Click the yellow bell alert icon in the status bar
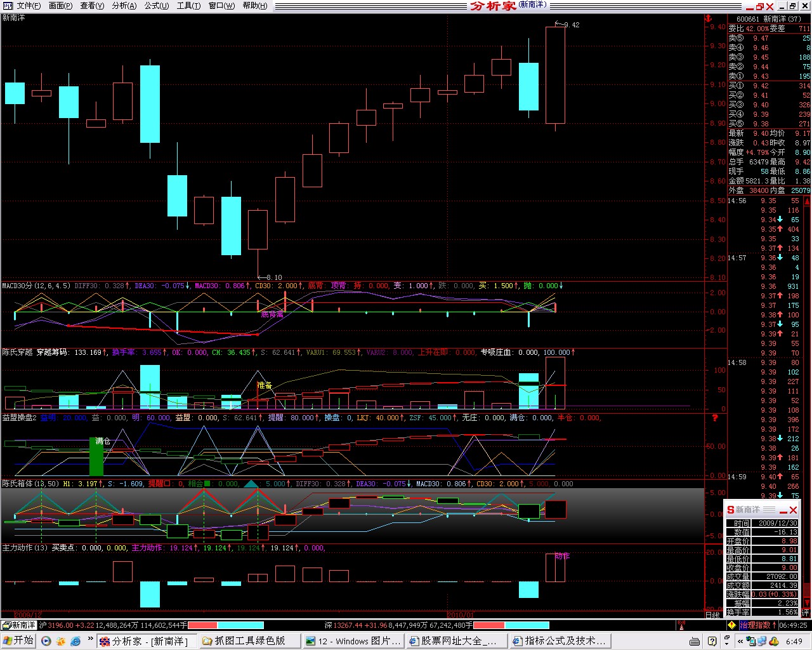The width and height of the screenshot is (812, 650). coord(732,625)
